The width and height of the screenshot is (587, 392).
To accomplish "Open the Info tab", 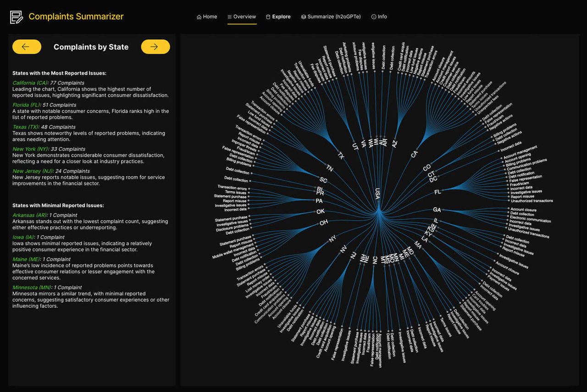I will (379, 17).
